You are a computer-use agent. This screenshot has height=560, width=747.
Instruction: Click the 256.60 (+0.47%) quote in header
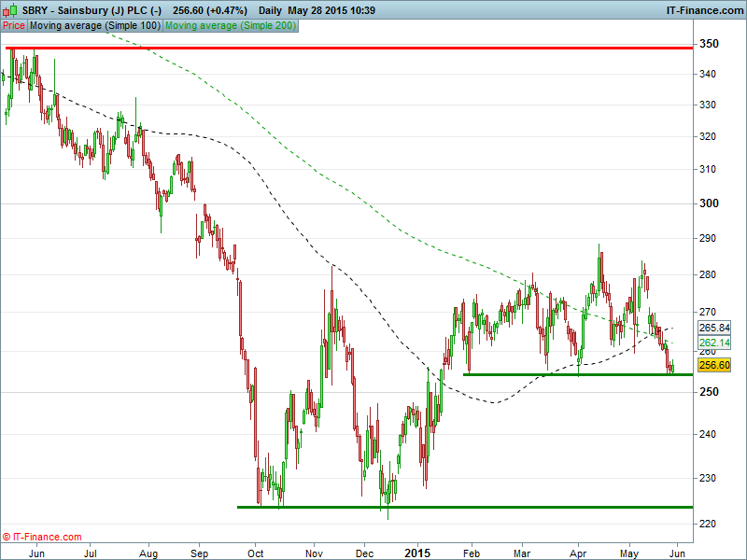click(x=210, y=10)
